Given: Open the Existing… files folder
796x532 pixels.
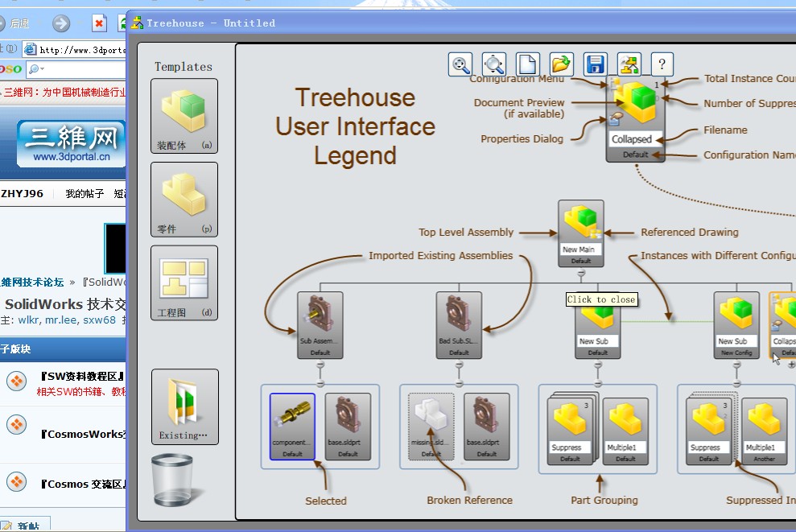Looking at the screenshot, I should coord(185,407).
